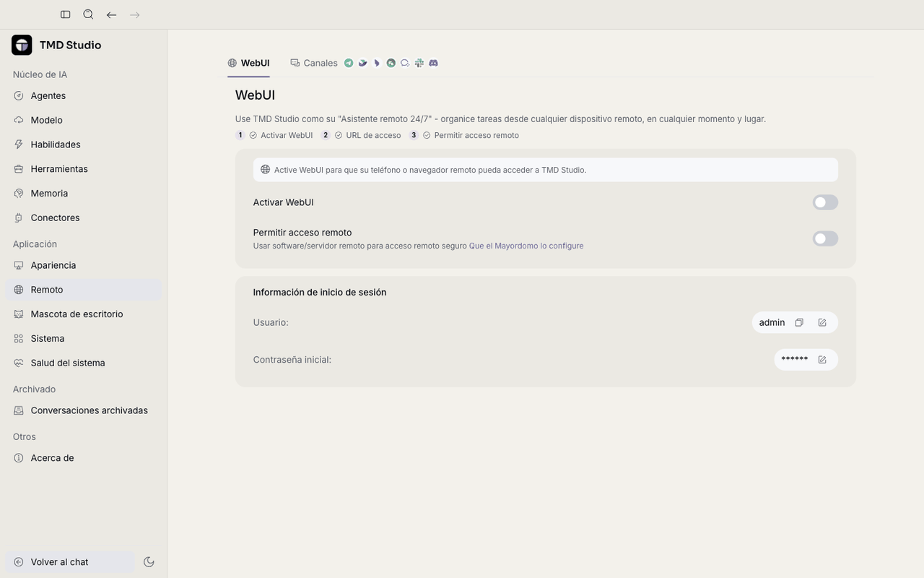924x578 pixels.
Task: Enable the Activar WebUI switch
Action: [825, 202]
